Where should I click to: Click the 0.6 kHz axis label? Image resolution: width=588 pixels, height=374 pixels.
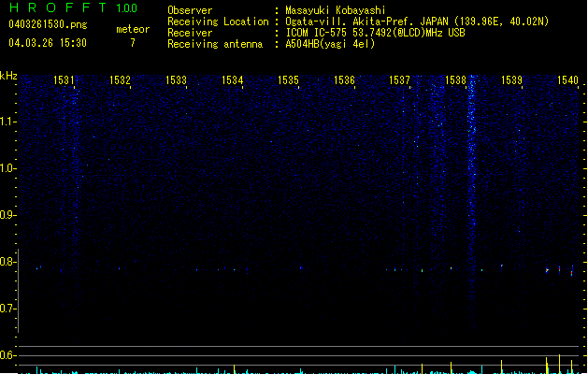(x=7, y=355)
